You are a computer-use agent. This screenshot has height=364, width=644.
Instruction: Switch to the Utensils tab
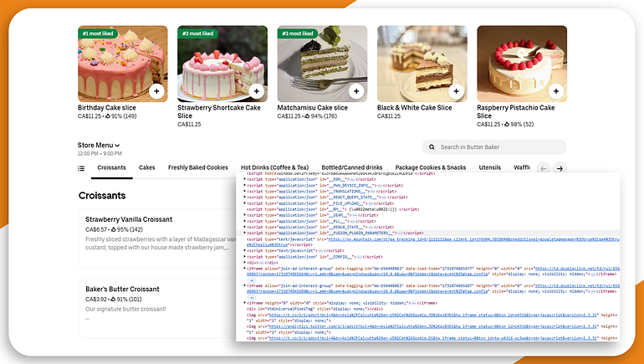coord(489,167)
